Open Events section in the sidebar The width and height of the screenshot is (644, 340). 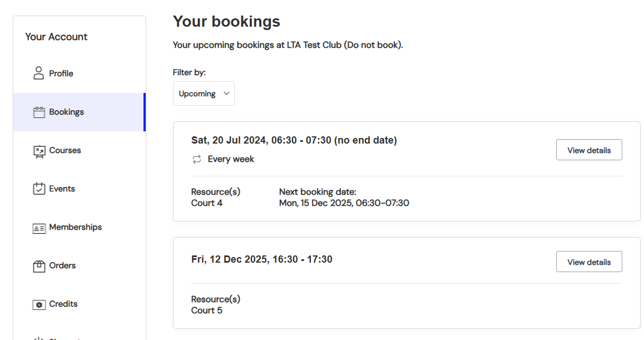pos(62,189)
